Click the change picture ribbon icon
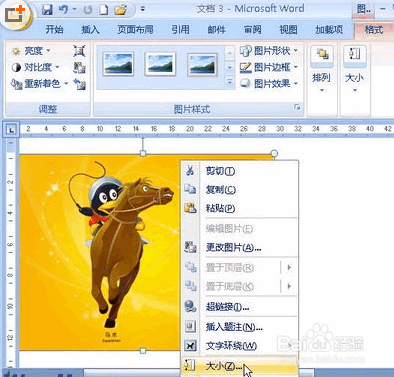This screenshot has width=394, height=377. tap(79, 68)
